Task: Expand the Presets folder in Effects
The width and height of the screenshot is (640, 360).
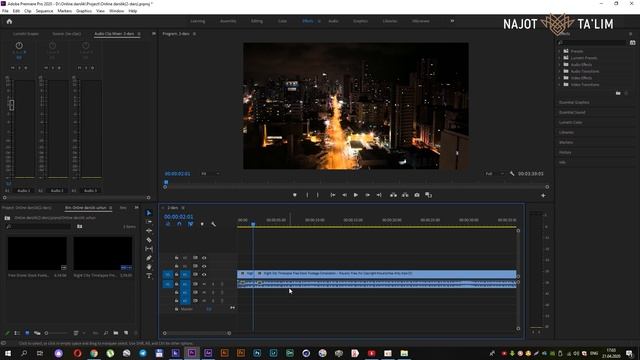Action: pyautogui.click(x=560, y=51)
